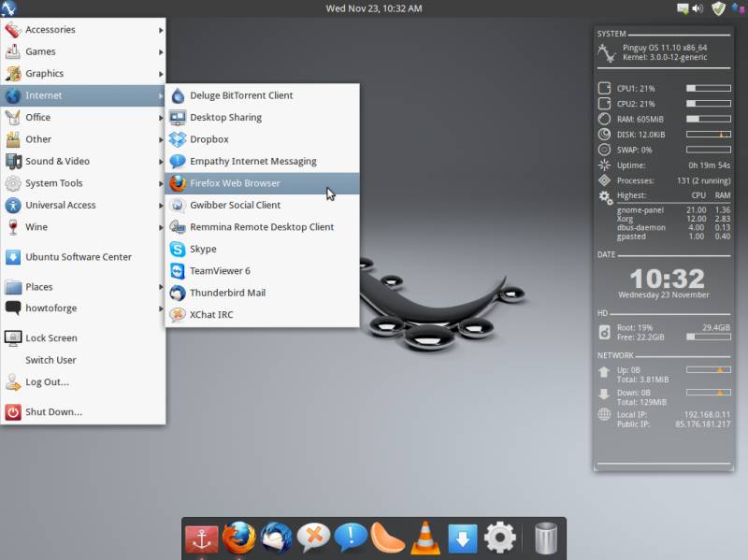Click the dbus-daemon process row
Screen dimensions: 748x560
pyautogui.click(x=673, y=227)
